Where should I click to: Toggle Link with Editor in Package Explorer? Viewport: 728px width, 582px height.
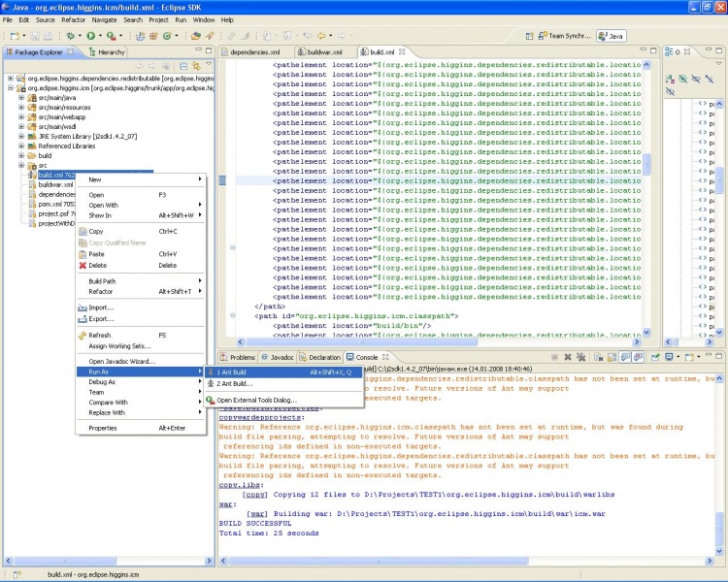click(x=196, y=66)
